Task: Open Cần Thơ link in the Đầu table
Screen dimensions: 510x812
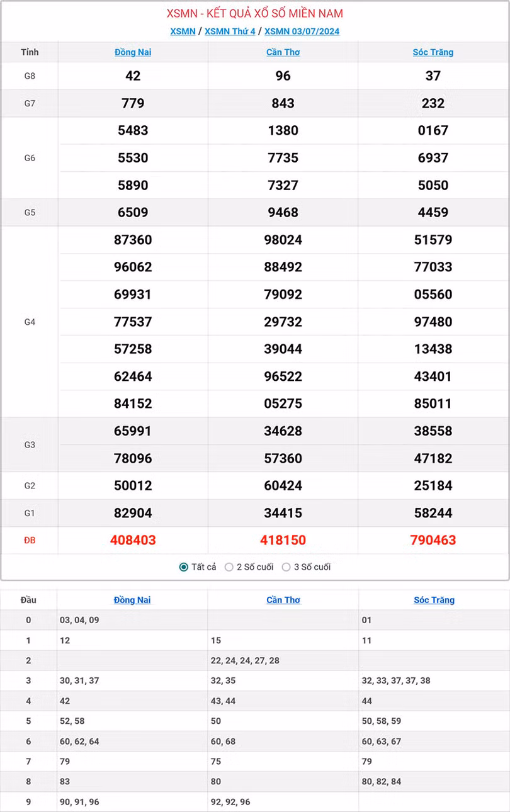Action: point(283,600)
